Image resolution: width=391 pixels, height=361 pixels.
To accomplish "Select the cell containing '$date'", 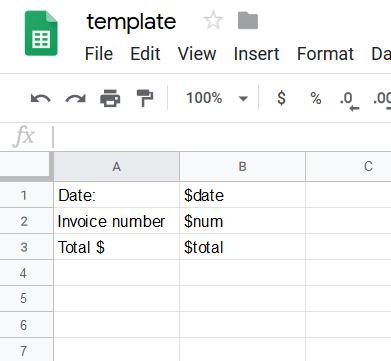I will point(242,195).
